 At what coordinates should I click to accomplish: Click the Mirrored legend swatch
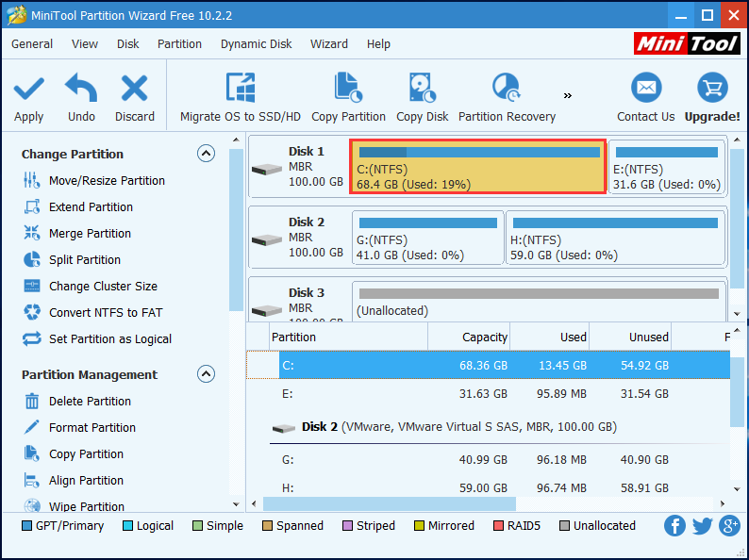(x=419, y=526)
